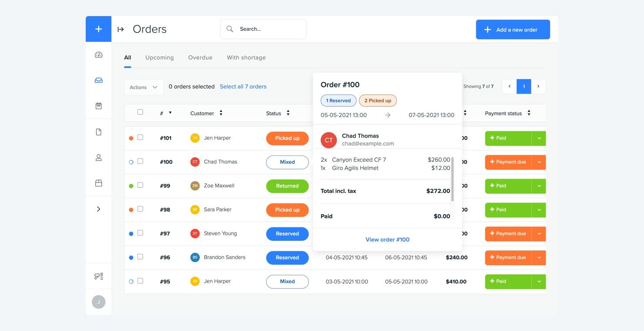Image resolution: width=644 pixels, height=331 pixels.
Task: Switch to the Upcoming tab
Action: point(159,57)
